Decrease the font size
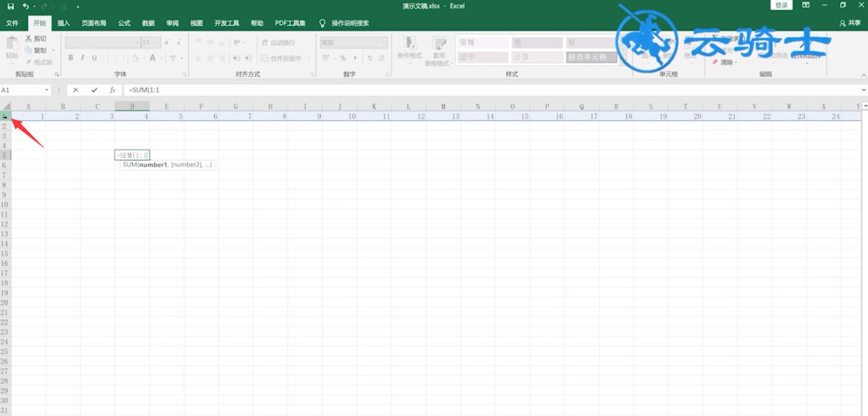This screenshot has height=416, width=868. click(178, 43)
